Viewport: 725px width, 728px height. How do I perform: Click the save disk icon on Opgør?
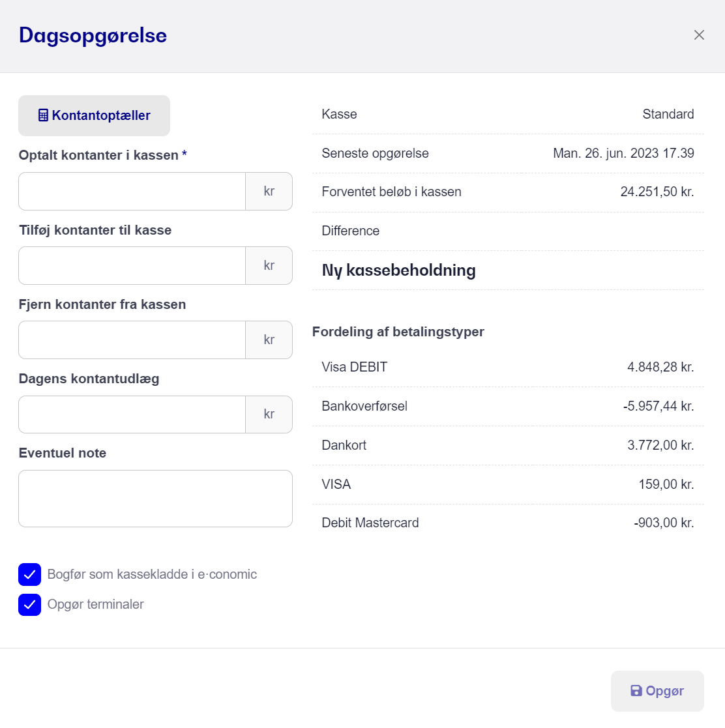click(x=636, y=691)
